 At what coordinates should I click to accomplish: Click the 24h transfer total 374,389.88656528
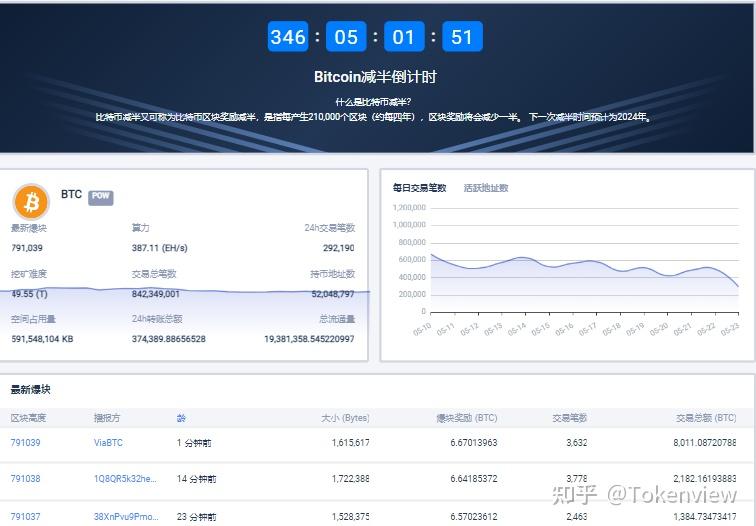click(x=169, y=339)
